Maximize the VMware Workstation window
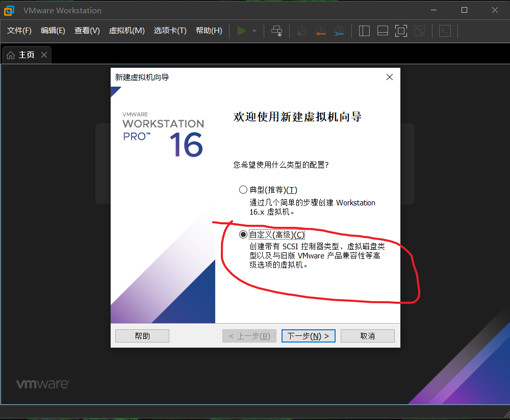This screenshot has height=420, width=510. click(x=465, y=10)
